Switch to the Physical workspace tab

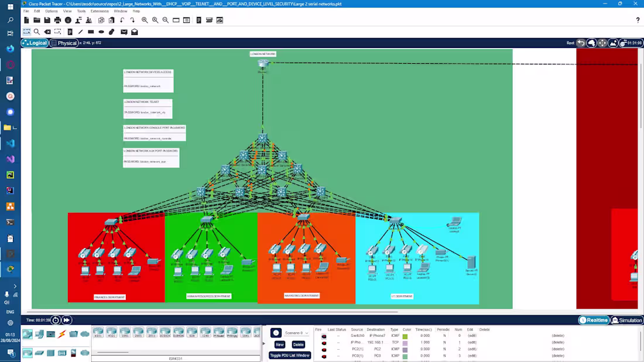tap(64, 43)
